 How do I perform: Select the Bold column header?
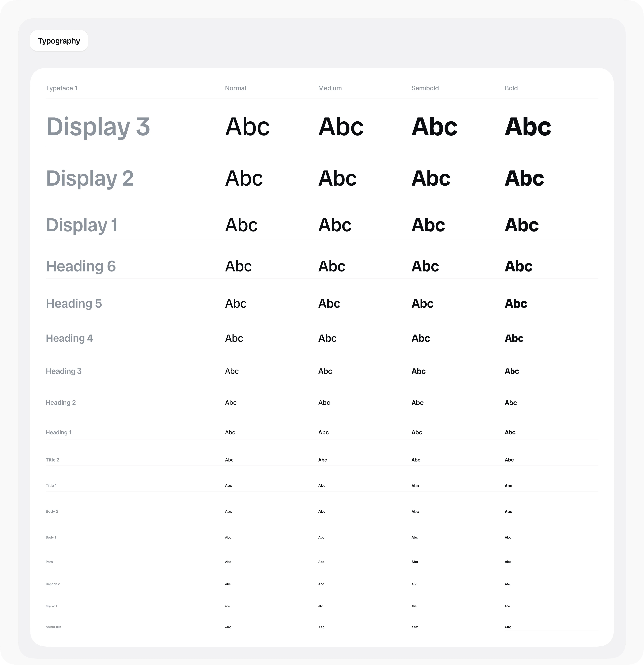coord(511,88)
